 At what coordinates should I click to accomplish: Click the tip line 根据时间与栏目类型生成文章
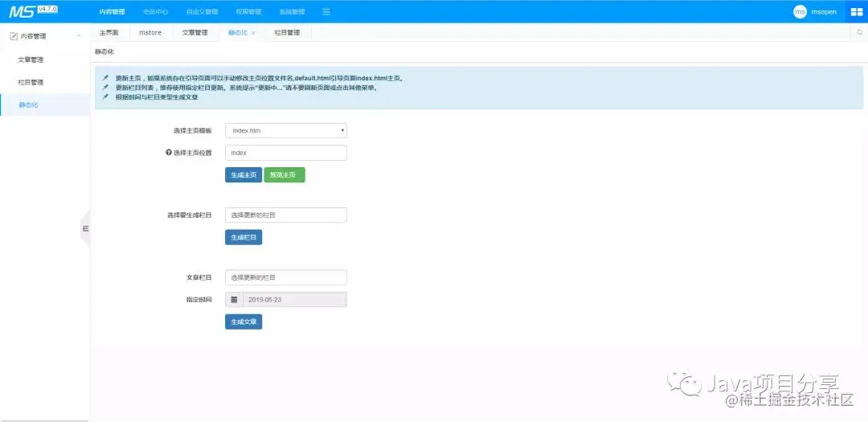[157, 97]
